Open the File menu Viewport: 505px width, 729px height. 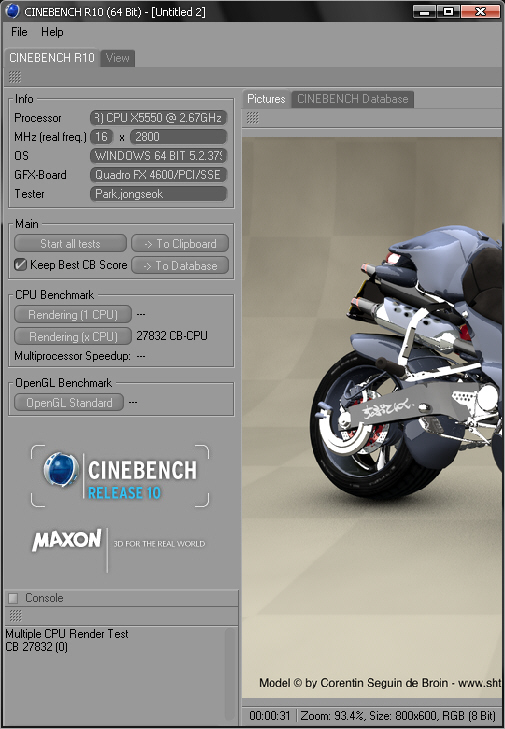click(x=19, y=32)
